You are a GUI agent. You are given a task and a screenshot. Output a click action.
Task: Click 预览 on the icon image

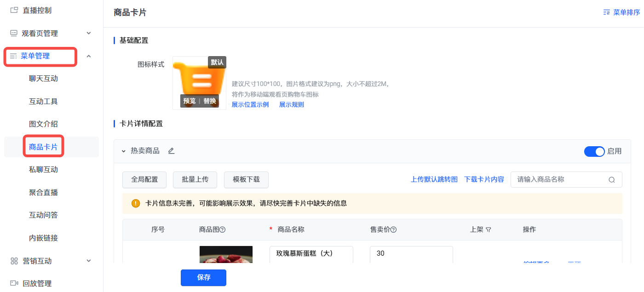pyautogui.click(x=189, y=101)
